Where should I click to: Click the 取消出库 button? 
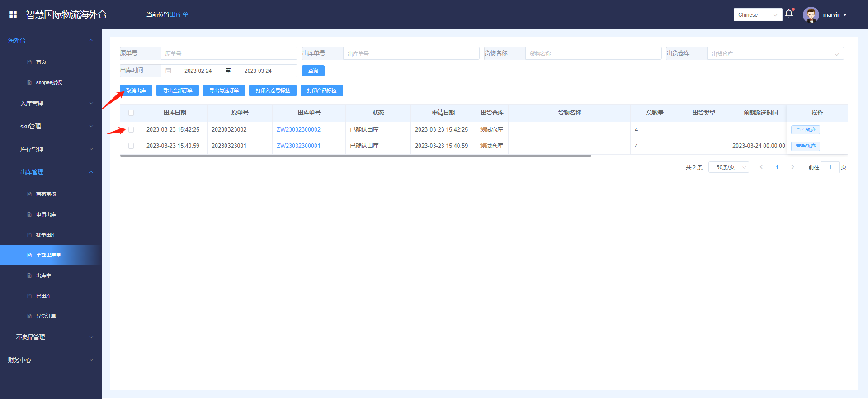point(136,91)
